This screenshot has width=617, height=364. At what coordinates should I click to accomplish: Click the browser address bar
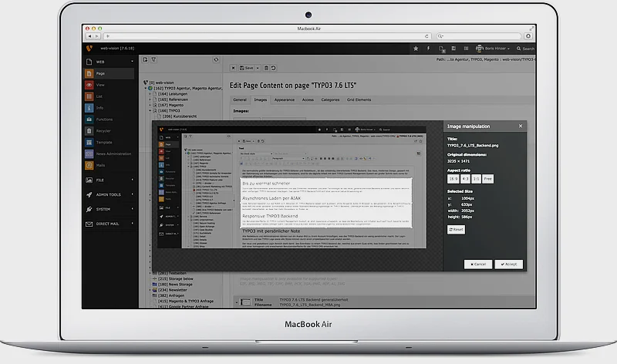point(267,35)
